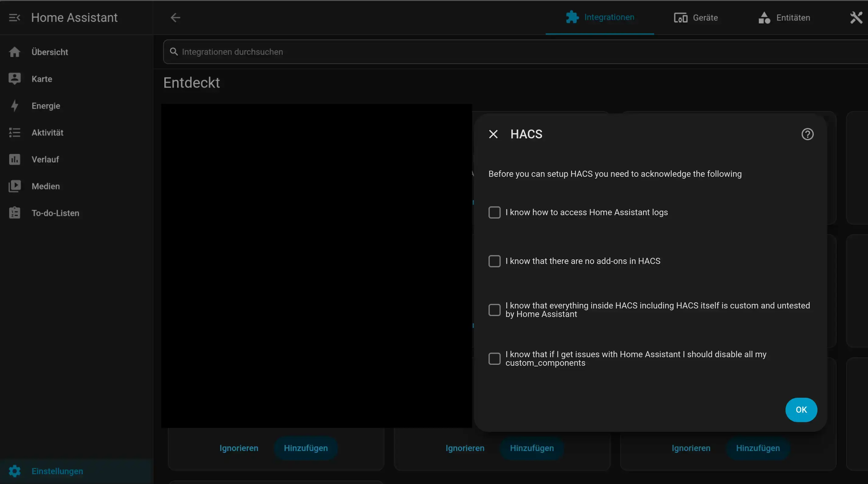Image resolution: width=868 pixels, height=484 pixels.
Task: Click the Home Assistant title
Action: click(x=75, y=18)
